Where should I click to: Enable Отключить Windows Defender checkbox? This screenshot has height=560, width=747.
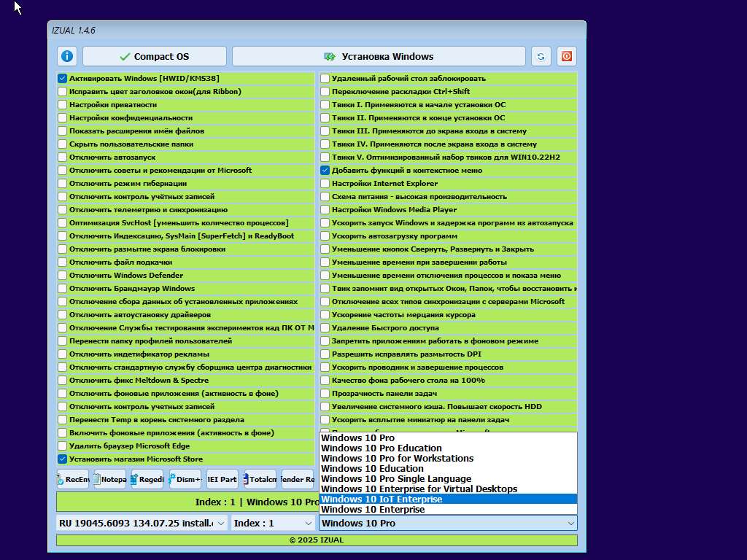click(63, 275)
